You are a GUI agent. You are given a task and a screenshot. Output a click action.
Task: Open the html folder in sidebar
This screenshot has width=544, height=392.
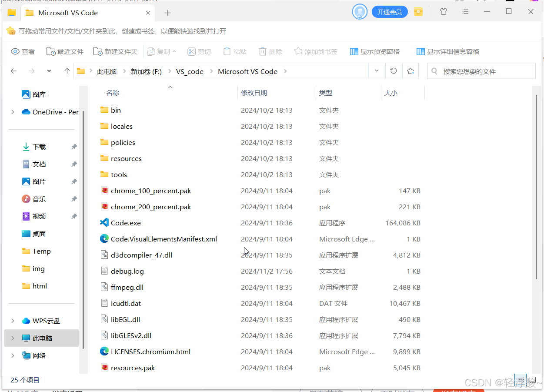[34, 286]
